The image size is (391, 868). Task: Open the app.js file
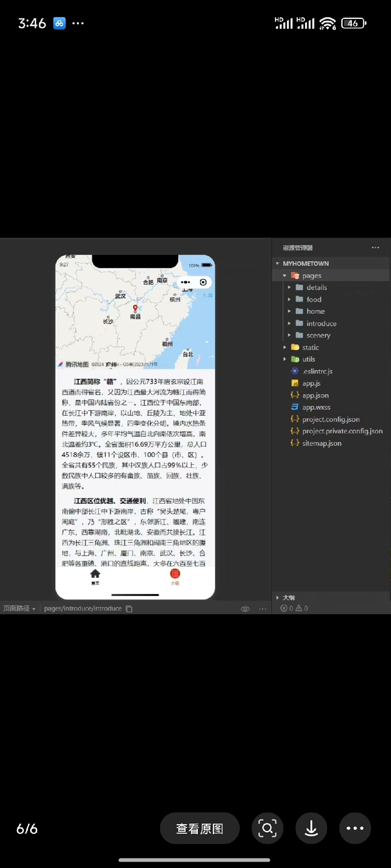311,383
